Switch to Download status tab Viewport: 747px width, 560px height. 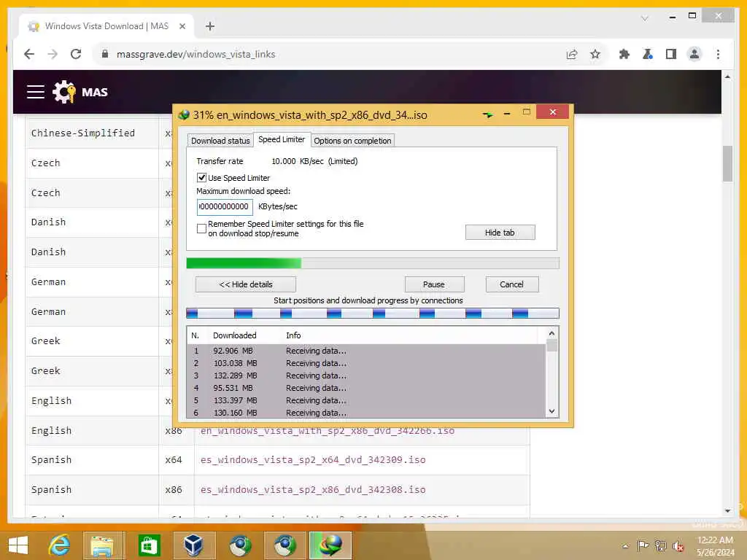[x=220, y=141]
